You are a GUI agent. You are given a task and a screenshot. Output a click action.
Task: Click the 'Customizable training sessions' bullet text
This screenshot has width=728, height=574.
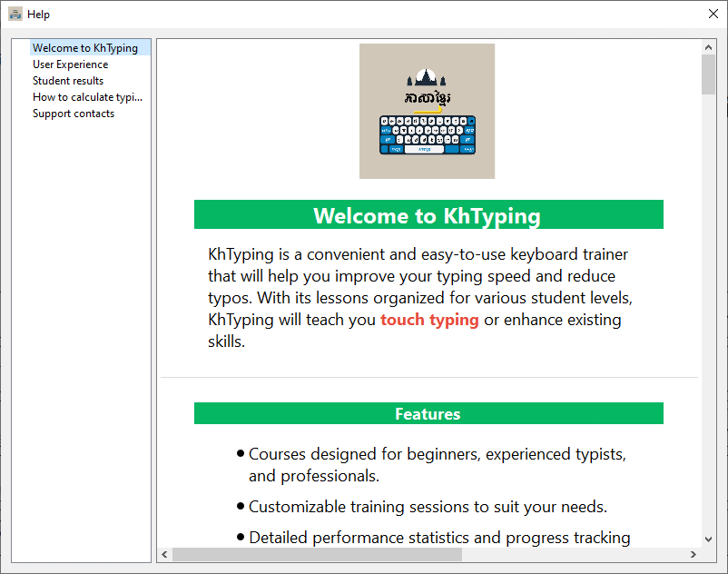(428, 507)
